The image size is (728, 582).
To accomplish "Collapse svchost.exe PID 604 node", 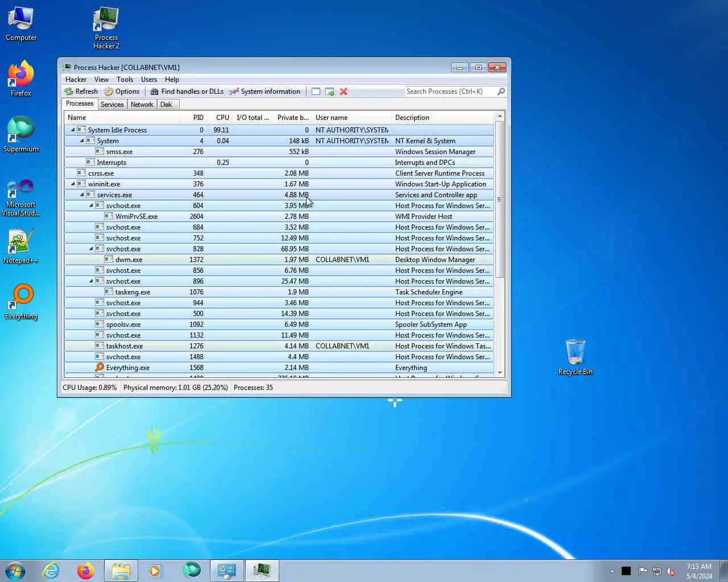I will click(91, 206).
